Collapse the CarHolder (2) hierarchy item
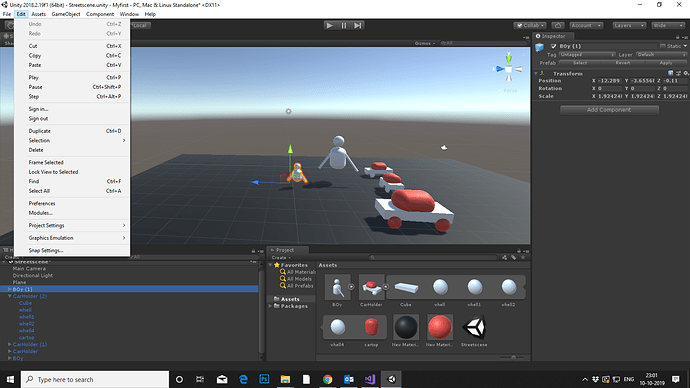Screen dimensions: 690x388 pos(9,296)
